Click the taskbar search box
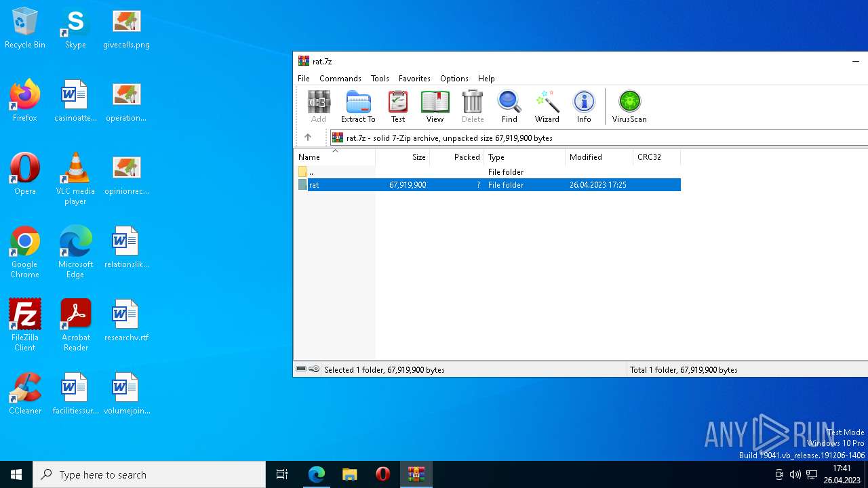This screenshot has width=868, height=488. (x=149, y=474)
